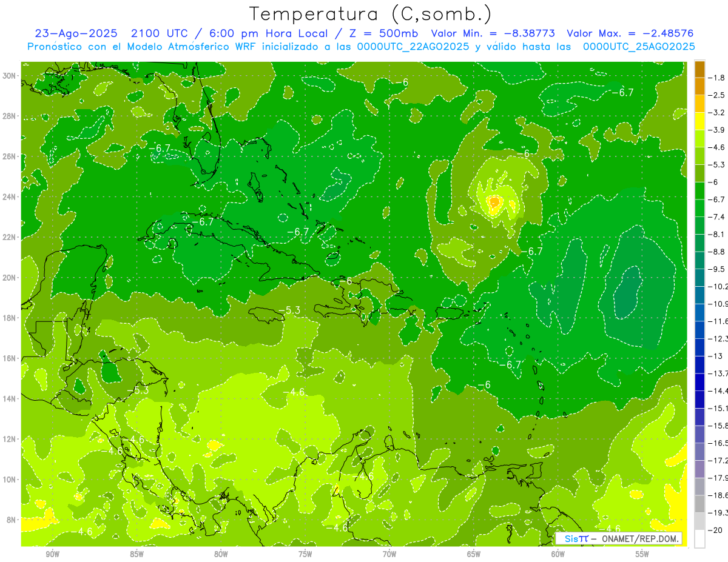
Task: Click the '-8.8' colorbar label
Action: coord(716,252)
